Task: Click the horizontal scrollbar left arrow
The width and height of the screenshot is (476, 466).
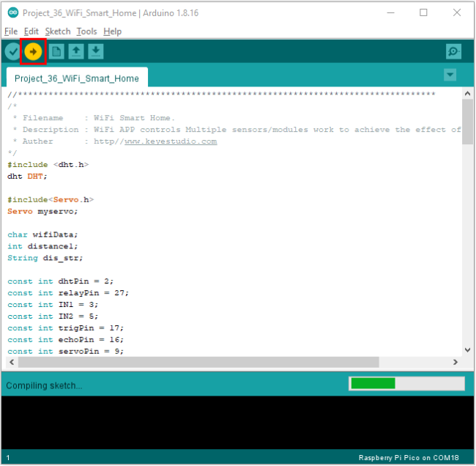Action: (x=12, y=363)
